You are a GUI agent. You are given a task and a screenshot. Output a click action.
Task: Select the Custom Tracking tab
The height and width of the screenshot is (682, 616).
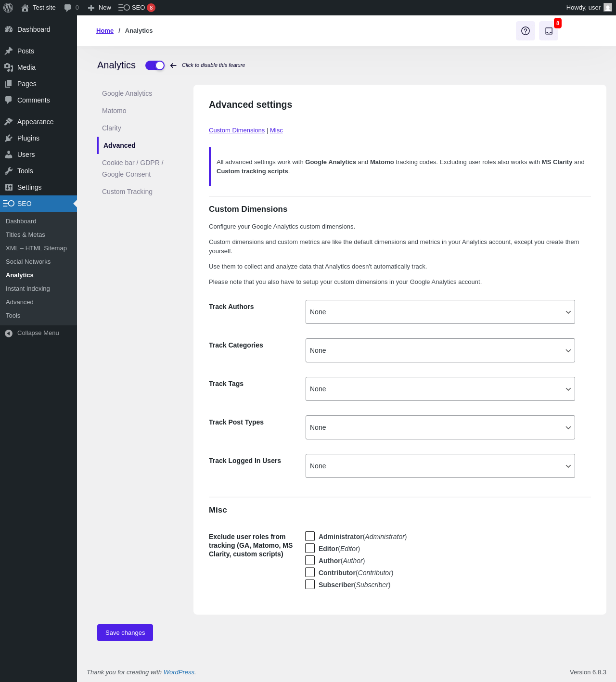click(127, 192)
